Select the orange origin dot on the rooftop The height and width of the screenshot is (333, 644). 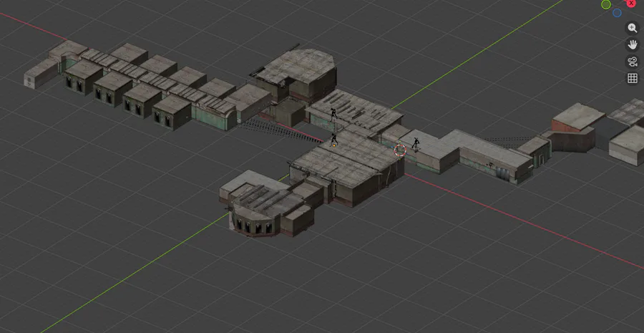[x=334, y=145]
